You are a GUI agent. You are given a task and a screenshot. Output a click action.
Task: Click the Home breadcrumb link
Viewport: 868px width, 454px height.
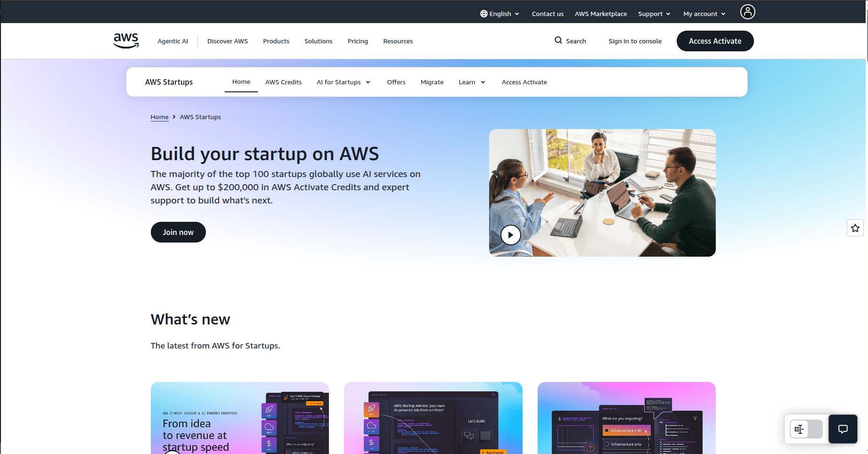(x=159, y=117)
